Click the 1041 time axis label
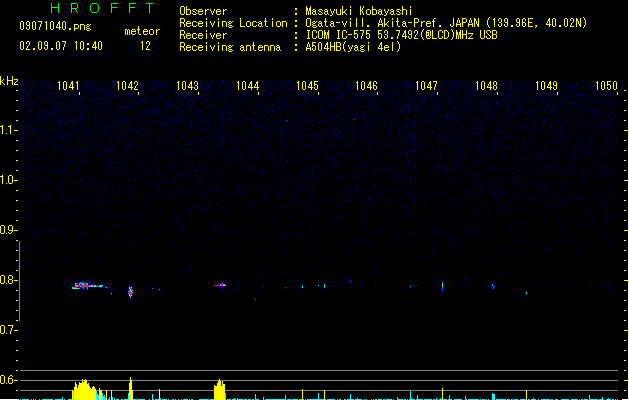The width and height of the screenshot is (629, 400). (x=68, y=86)
